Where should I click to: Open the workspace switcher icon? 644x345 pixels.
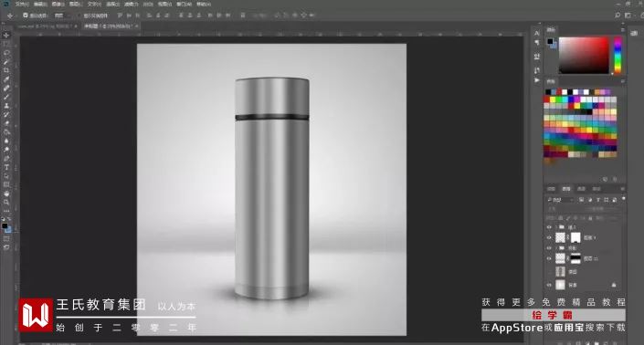pos(628,16)
